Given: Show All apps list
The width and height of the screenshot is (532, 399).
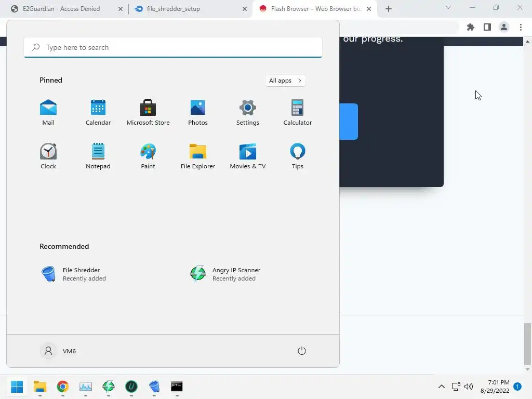Looking at the screenshot, I should coord(285,81).
